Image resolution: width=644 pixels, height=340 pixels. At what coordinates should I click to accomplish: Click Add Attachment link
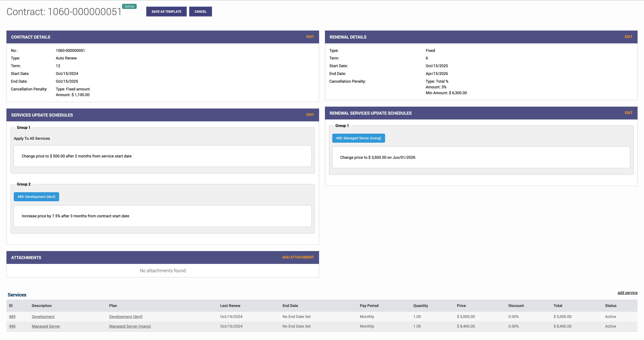[x=298, y=257]
